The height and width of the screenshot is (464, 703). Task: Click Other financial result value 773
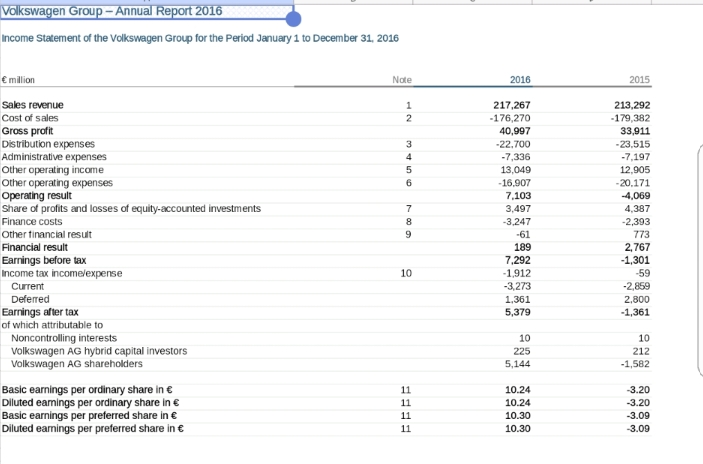642,234
